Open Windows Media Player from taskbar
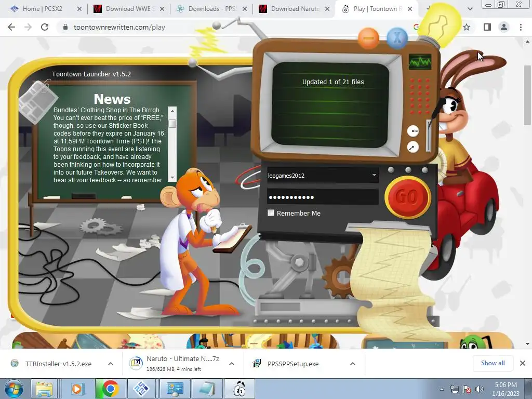The height and width of the screenshot is (399, 532). 77,389
